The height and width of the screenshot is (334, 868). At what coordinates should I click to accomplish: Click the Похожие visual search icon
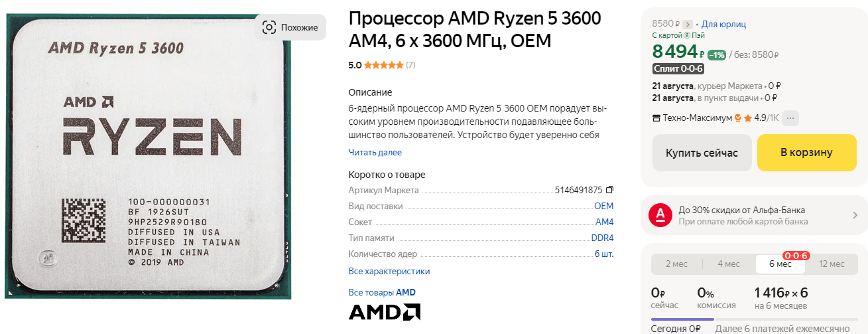point(269,27)
